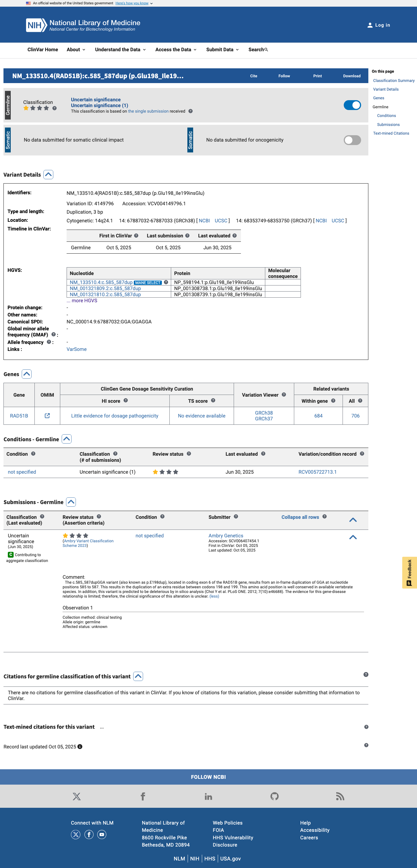417x868 pixels.
Task: Click the '(less)' comment link
Action: [x=214, y=596]
